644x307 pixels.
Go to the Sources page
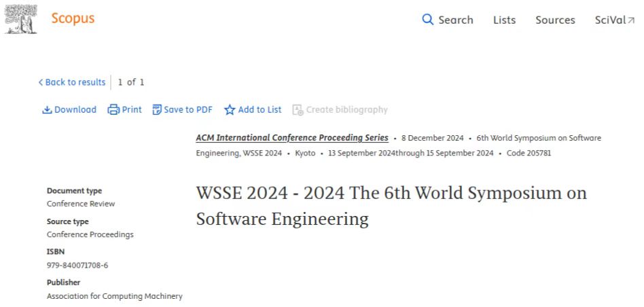point(555,20)
